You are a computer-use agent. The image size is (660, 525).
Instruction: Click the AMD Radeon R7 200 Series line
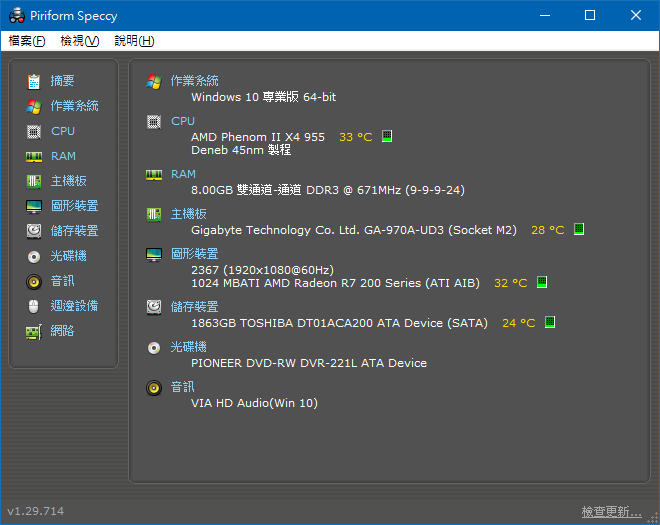[335, 283]
